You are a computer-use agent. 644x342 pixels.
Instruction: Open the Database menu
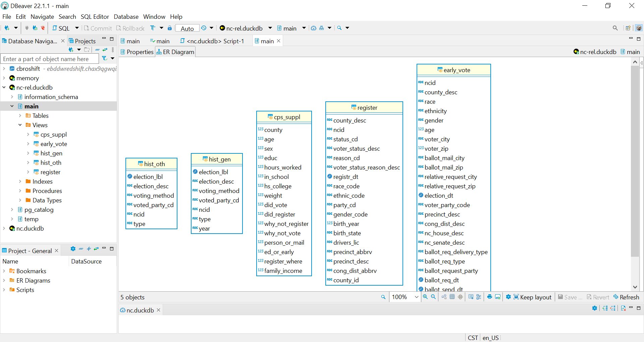(126, 17)
